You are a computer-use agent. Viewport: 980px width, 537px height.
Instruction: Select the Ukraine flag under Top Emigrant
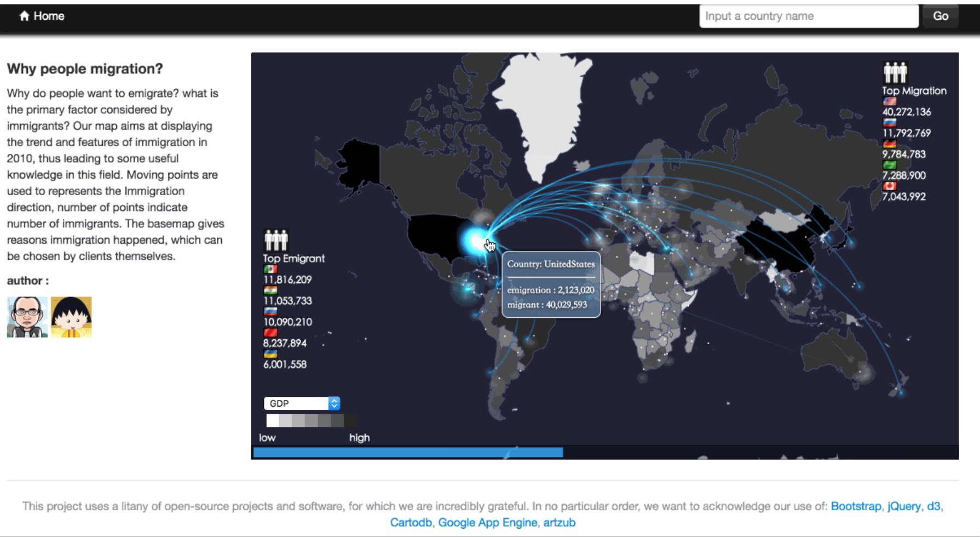click(x=270, y=354)
